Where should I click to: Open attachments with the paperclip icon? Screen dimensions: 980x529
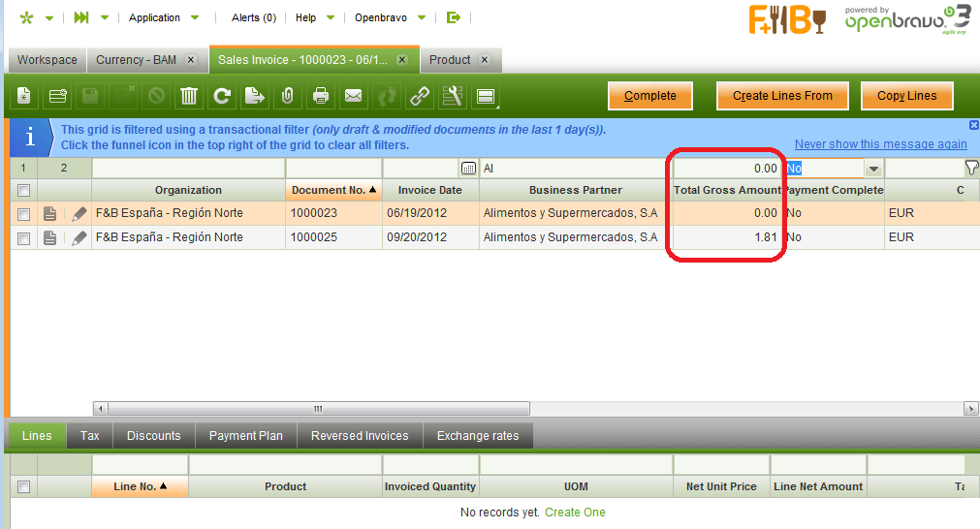point(287,96)
